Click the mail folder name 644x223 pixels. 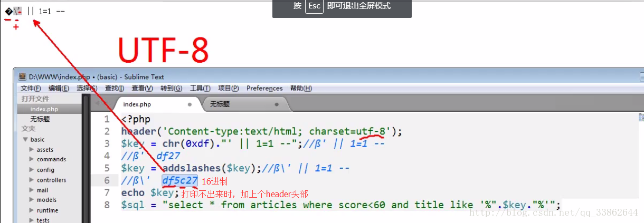click(42, 190)
